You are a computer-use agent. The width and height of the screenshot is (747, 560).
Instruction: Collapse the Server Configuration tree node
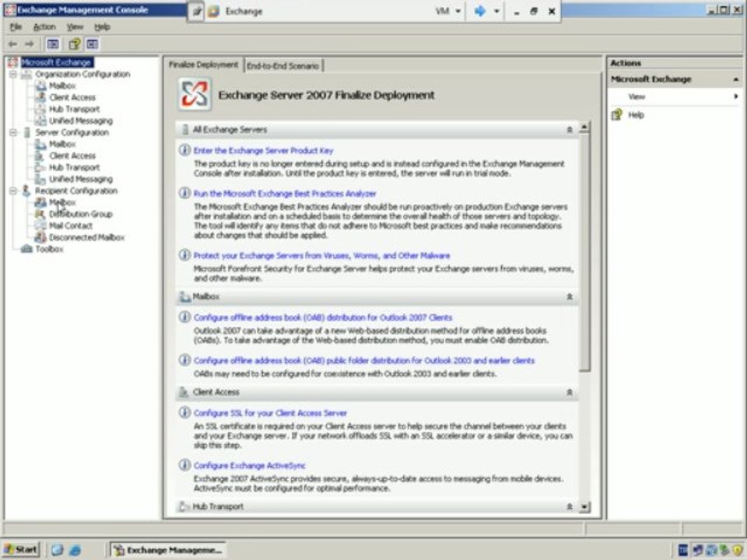[x=13, y=132]
